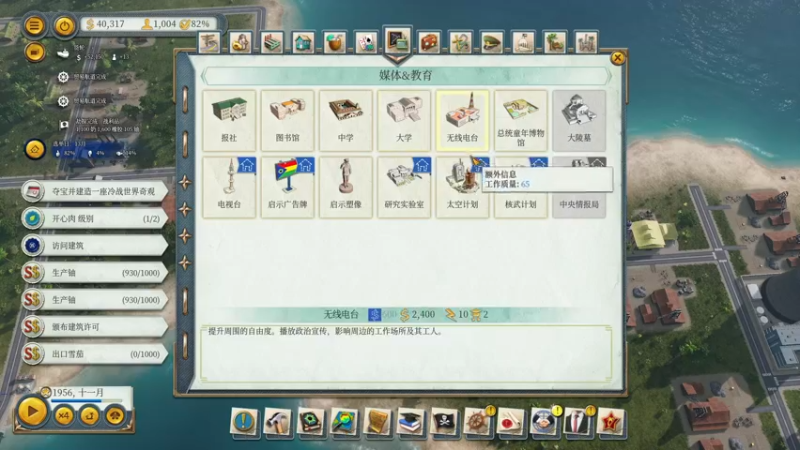Open the red seal scroll icon

(x=510, y=422)
